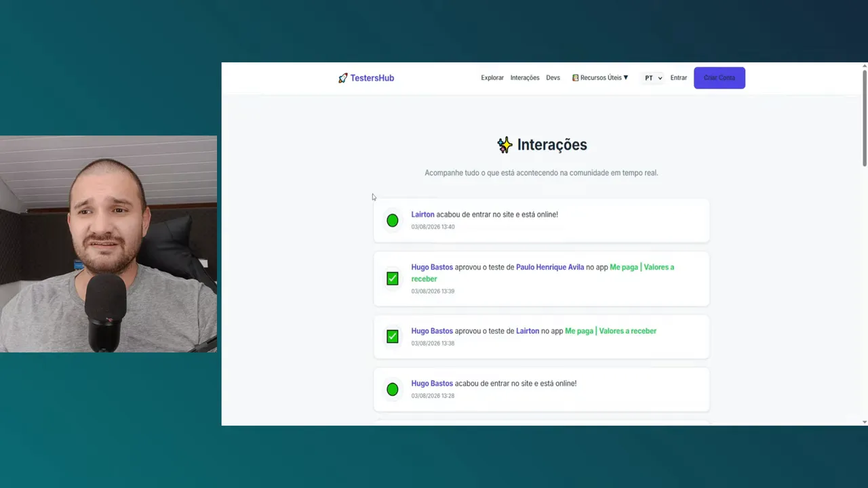Viewport: 868px width, 488px height.
Task: Click the green online dot in the 13:28 Hugo Bastos card
Action: tap(392, 389)
